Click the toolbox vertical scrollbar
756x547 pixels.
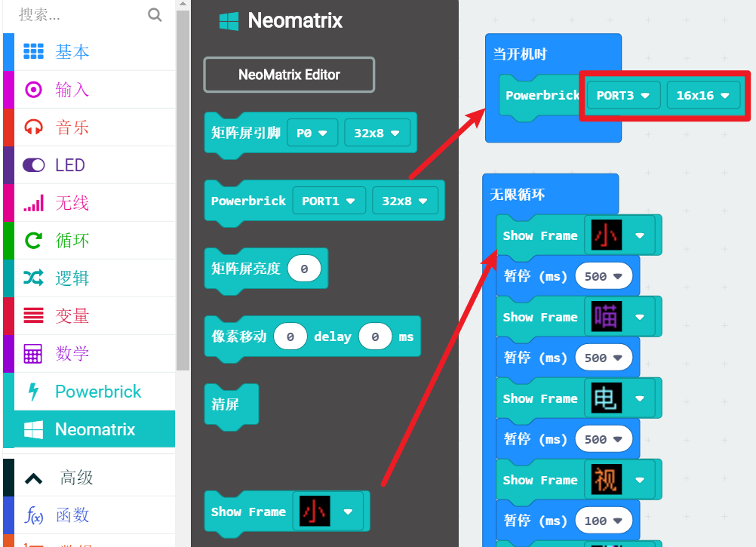[183, 190]
